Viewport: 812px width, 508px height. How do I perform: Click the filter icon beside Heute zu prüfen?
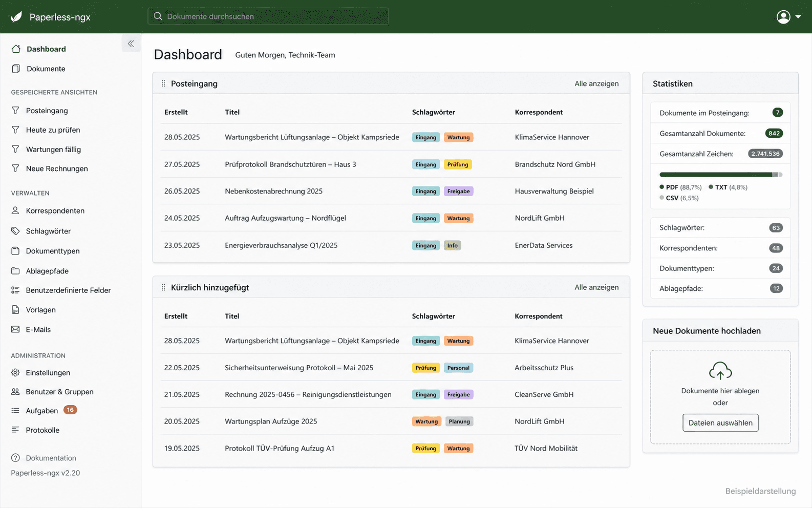(x=15, y=130)
